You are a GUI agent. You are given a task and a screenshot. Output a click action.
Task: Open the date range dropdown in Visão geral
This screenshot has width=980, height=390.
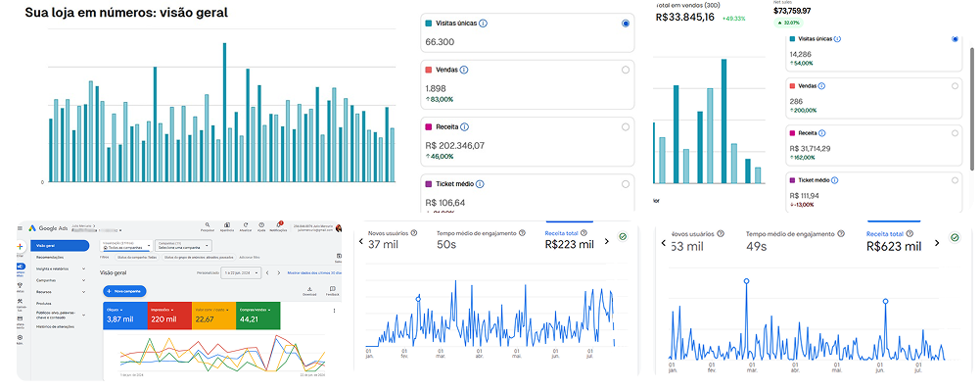tap(240, 273)
